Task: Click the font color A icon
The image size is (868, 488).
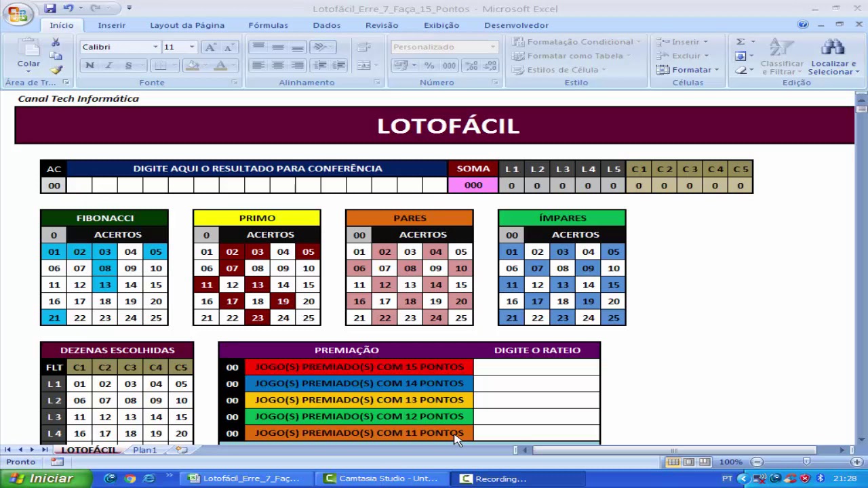Action: coord(220,66)
